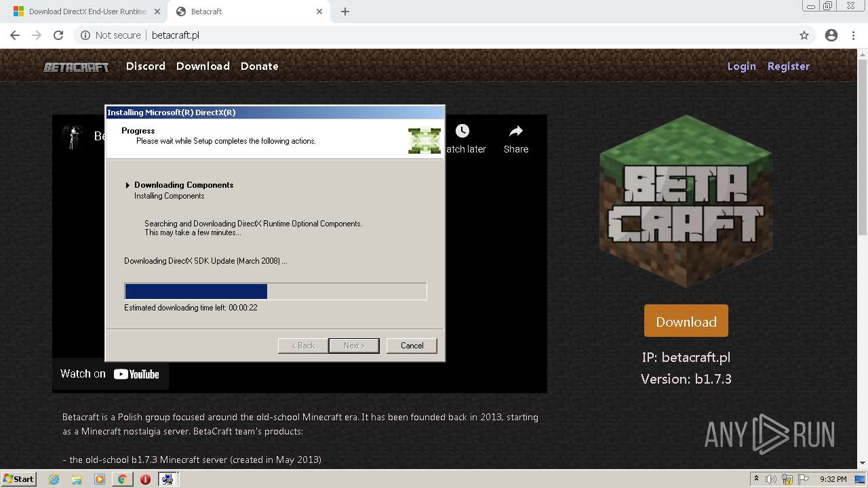Click the Login link
The height and width of the screenshot is (488, 868).
pos(741,66)
